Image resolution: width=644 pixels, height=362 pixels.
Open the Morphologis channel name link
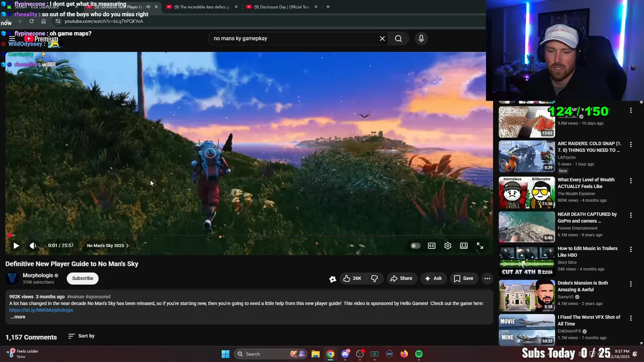[x=38, y=276]
